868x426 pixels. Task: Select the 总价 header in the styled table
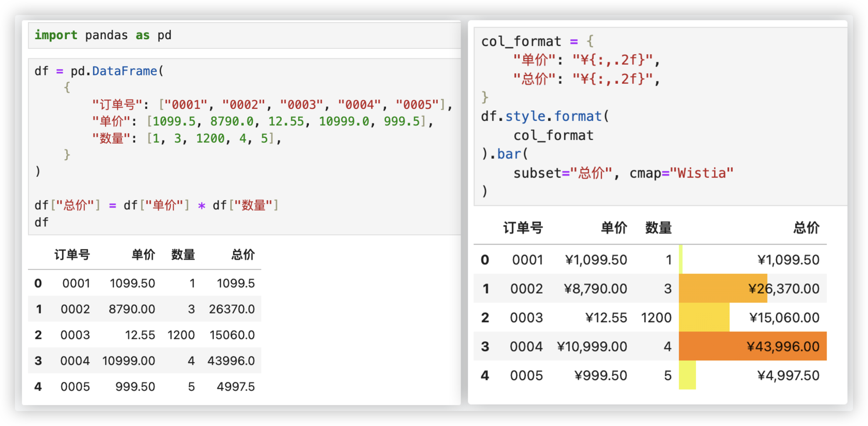click(806, 228)
